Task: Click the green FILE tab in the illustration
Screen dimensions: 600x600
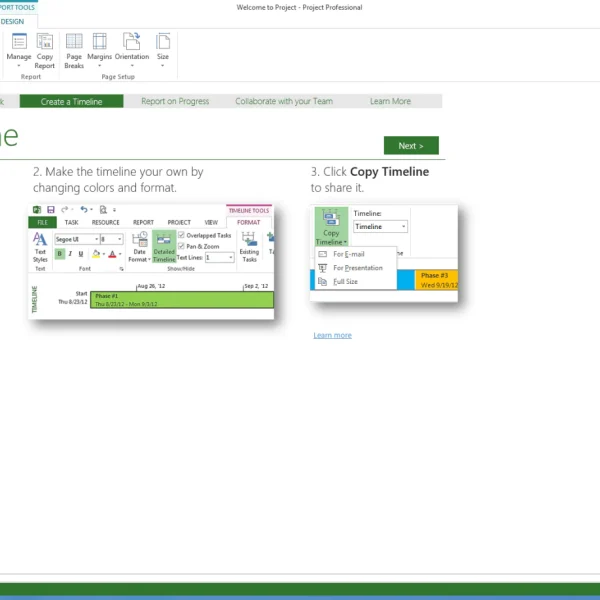Action: click(x=42, y=222)
